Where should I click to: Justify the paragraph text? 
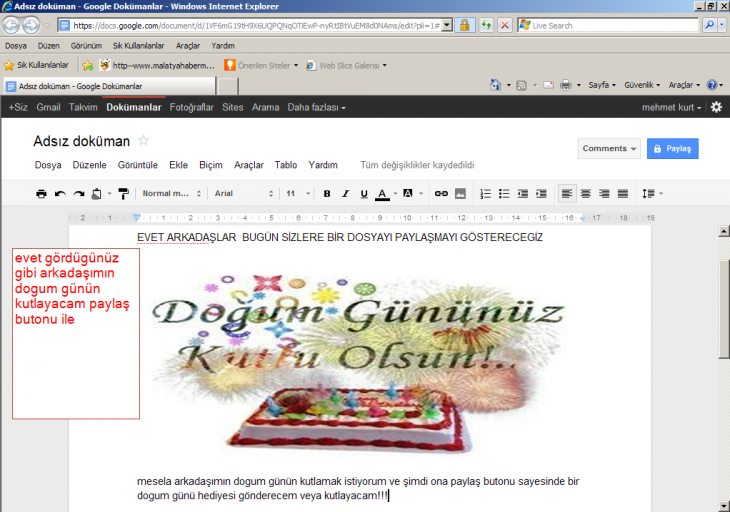[x=623, y=194]
